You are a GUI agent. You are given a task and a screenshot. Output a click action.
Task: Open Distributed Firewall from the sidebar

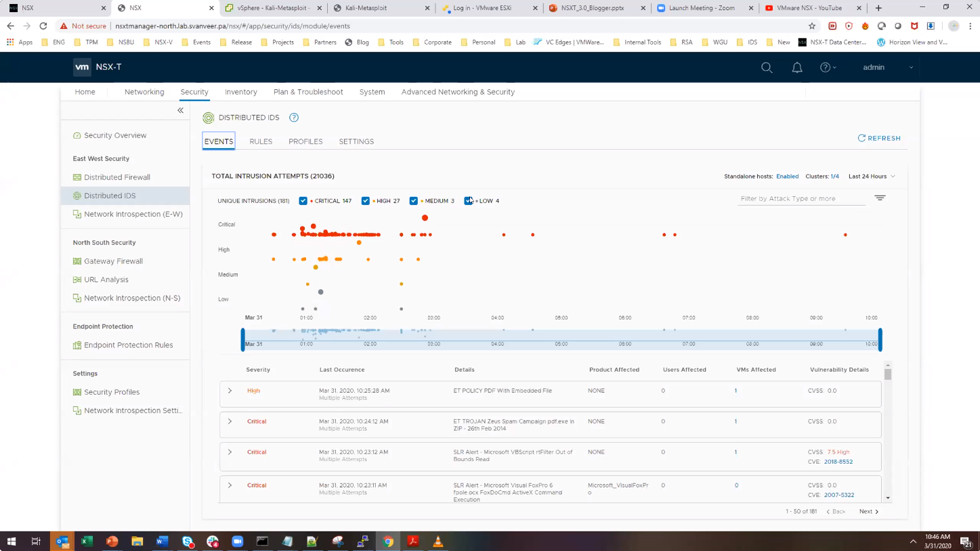(116, 177)
